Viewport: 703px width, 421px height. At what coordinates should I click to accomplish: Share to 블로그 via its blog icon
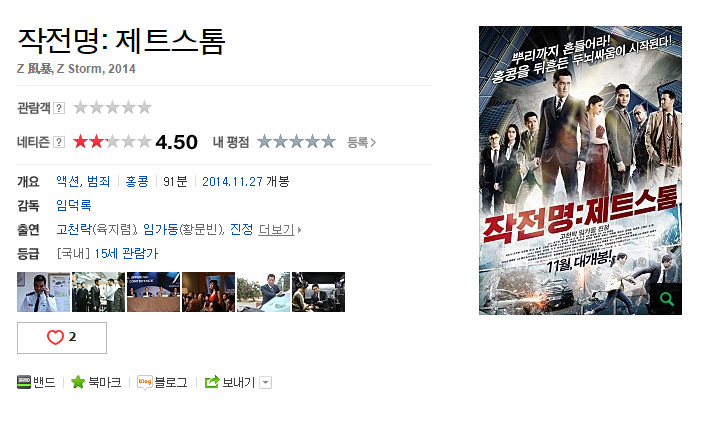(x=144, y=382)
